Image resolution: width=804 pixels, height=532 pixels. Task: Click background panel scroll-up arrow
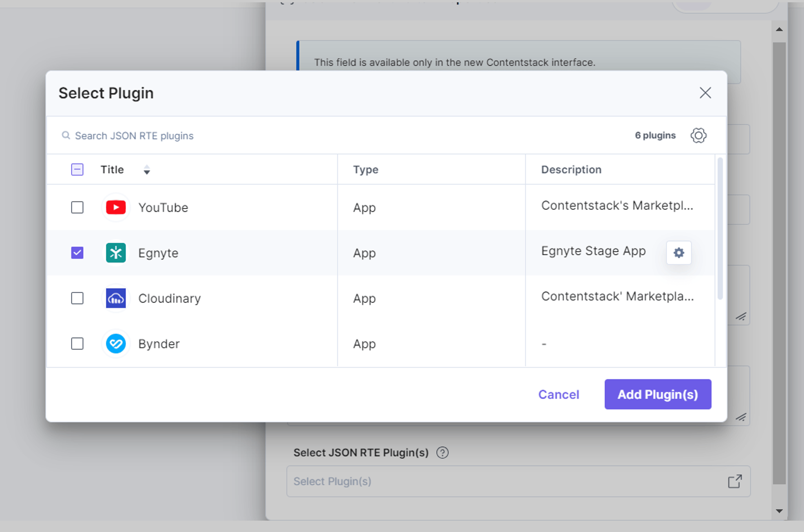pos(779,29)
